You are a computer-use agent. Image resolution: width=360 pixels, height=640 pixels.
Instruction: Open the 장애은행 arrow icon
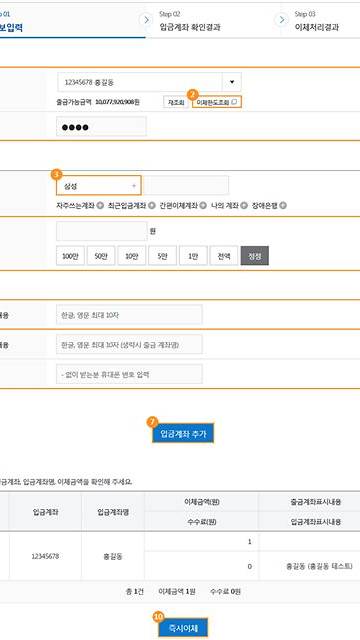click(283, 206)
